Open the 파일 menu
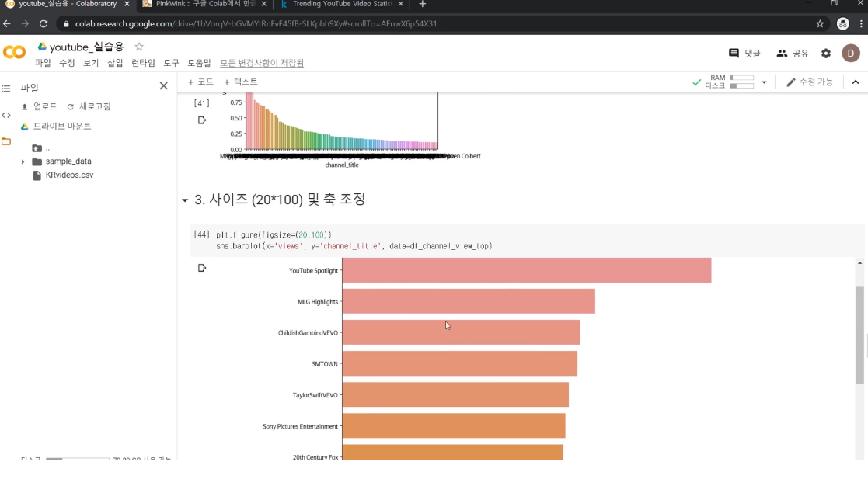This screenshot has height=486, width=868. point(43,63)
